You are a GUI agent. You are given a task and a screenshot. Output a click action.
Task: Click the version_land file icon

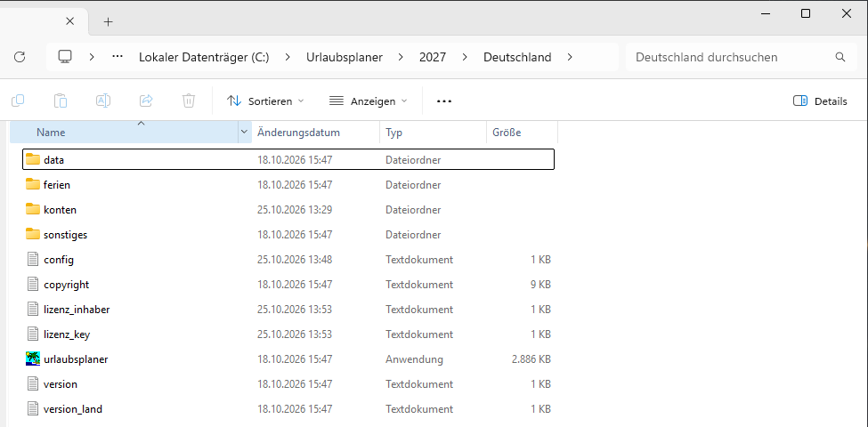tap(33, 408)
